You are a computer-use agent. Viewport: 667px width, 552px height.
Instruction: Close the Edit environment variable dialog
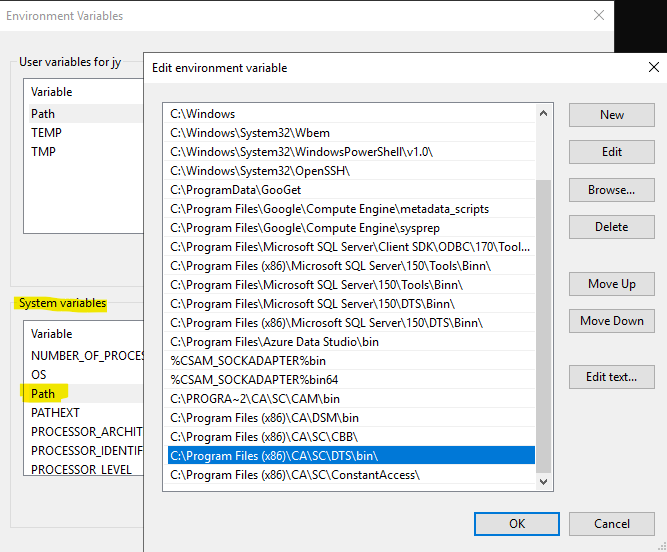pyautogui.click(x=653, y=67)
